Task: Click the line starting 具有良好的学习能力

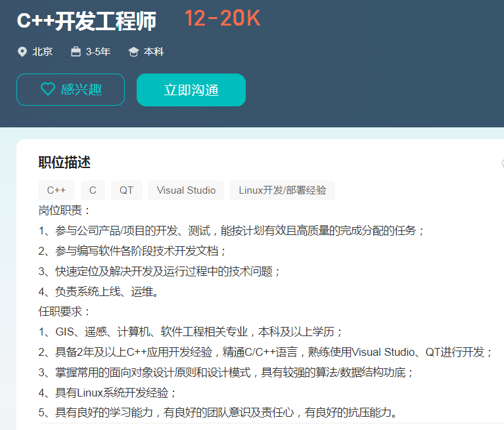Action: (218, 412)
